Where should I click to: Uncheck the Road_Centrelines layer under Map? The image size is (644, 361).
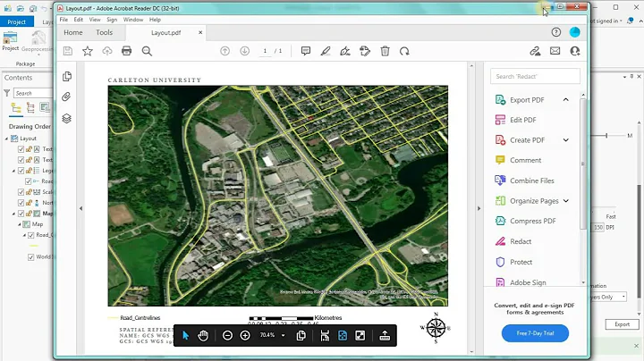pyautogui.click(x=30, y=235)
